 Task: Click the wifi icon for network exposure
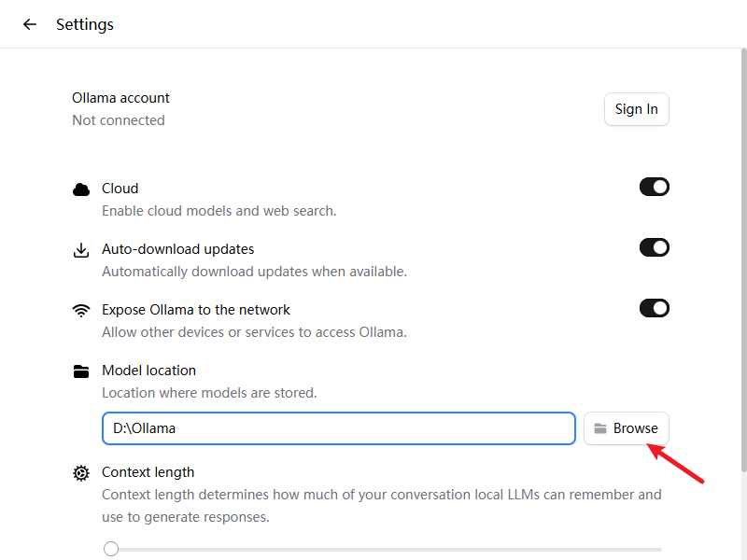click(x=81, y=311)
